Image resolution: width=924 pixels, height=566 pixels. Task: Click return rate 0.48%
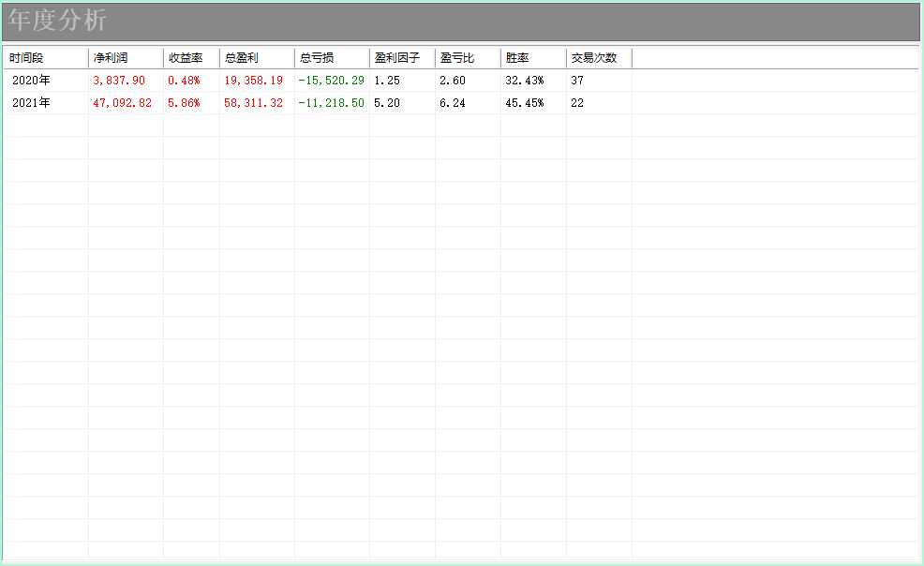coord(184,80)
